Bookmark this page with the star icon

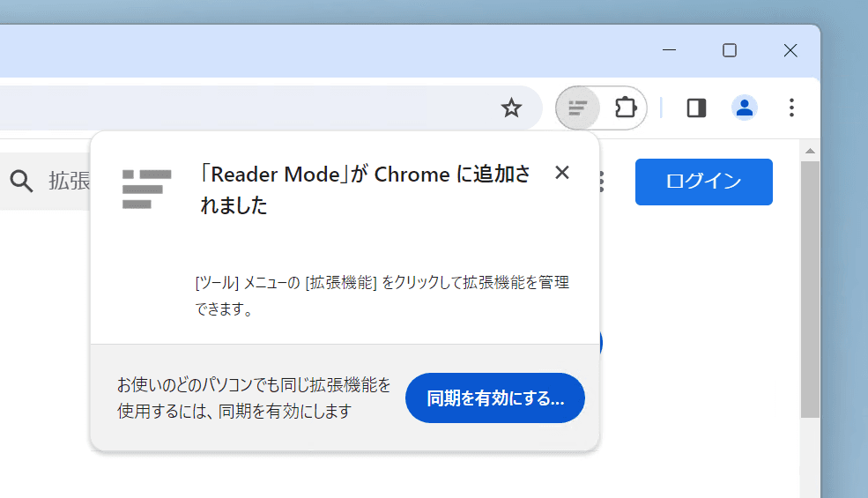pyautogui.click(x=511, y=108)
